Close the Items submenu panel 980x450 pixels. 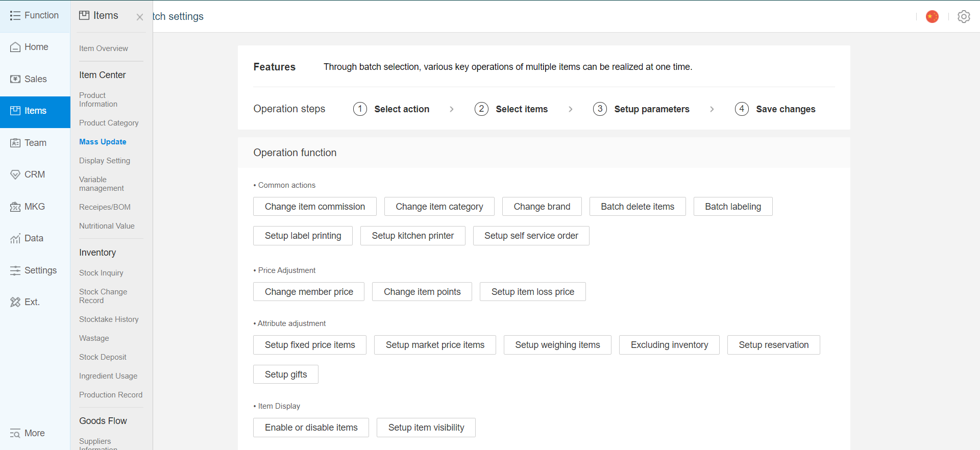point(140,17)
